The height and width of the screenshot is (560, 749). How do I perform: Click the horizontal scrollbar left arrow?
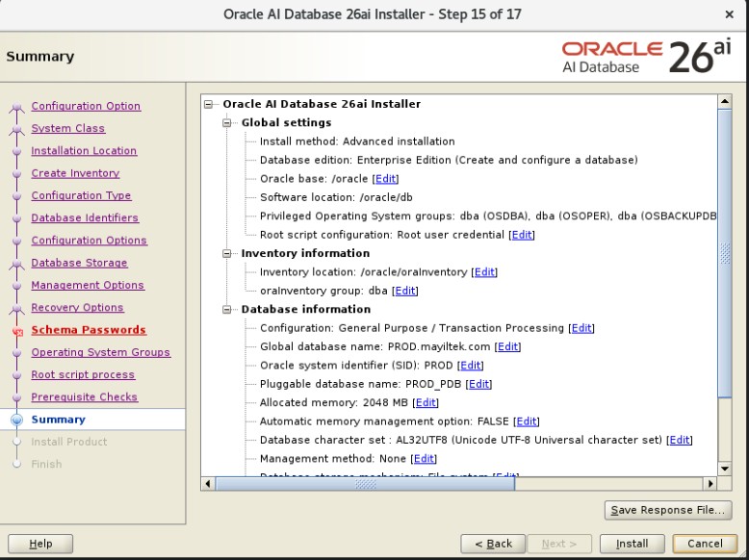click(208, 484)
